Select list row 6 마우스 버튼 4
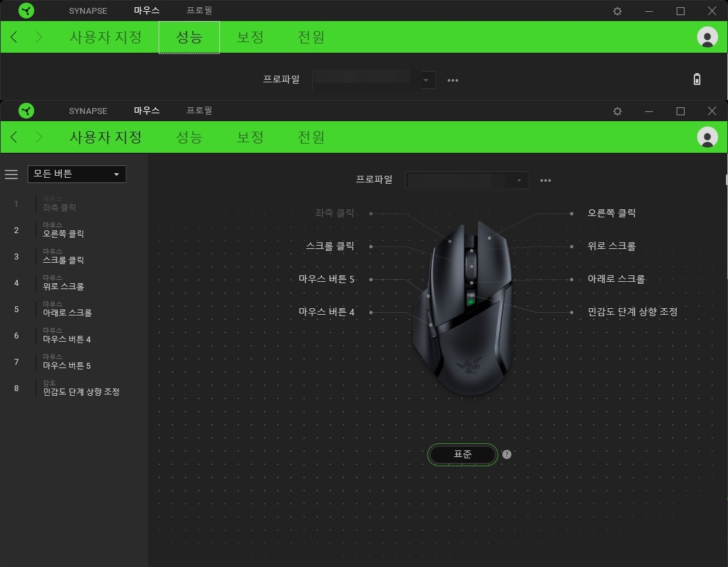This screenshot has height=567, width=728. (74, 336)
